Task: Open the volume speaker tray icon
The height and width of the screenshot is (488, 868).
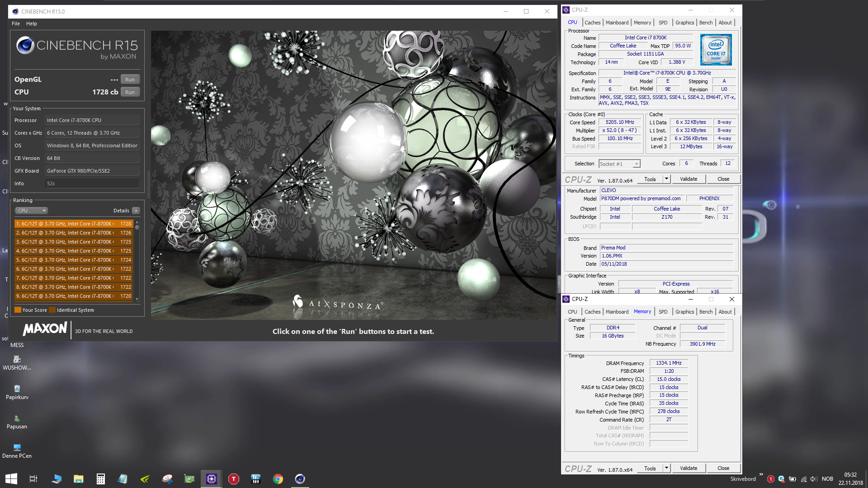Action: (x=814, y=479)
